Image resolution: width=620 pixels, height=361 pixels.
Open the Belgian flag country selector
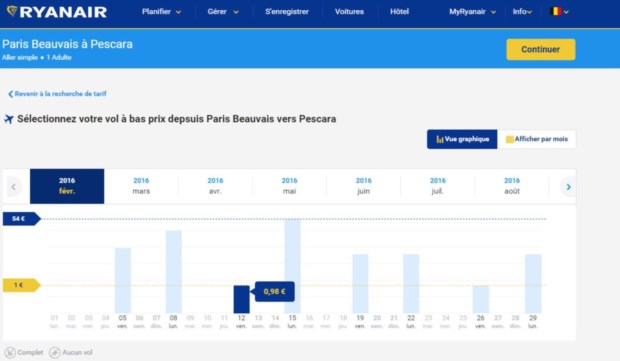click(559, 11)
